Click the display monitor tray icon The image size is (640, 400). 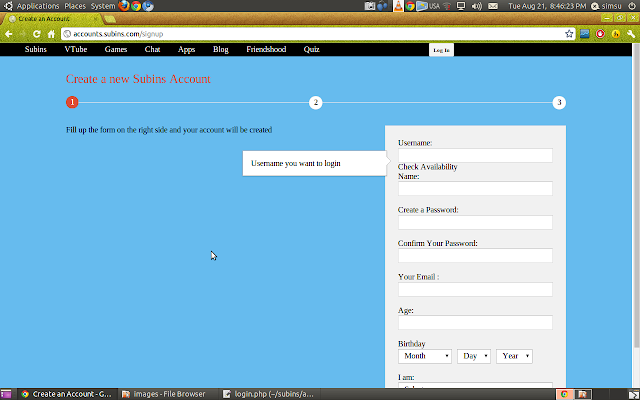pyautogui.click(x=461, y=6)
